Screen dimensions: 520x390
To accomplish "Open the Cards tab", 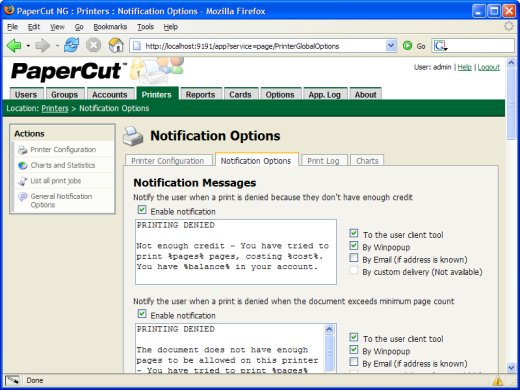I will coord(240,95).
